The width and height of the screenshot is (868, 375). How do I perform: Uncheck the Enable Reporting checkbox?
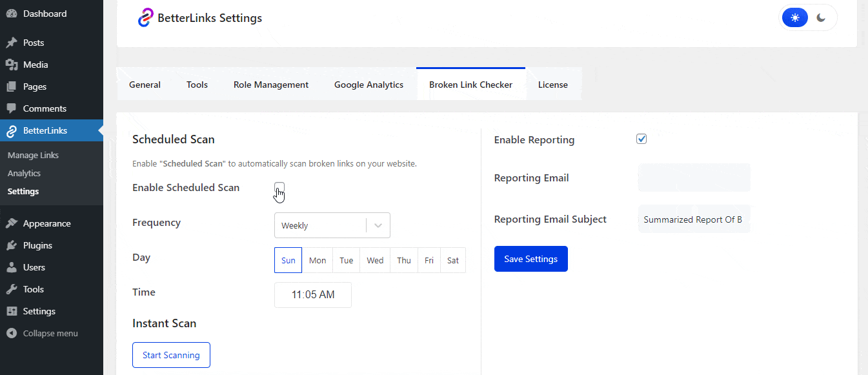(641, 138)
